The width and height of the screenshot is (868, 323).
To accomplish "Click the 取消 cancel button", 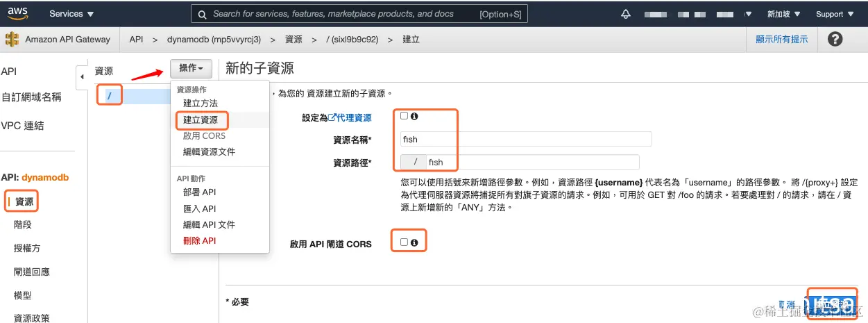I will click(x=786, y=304).
